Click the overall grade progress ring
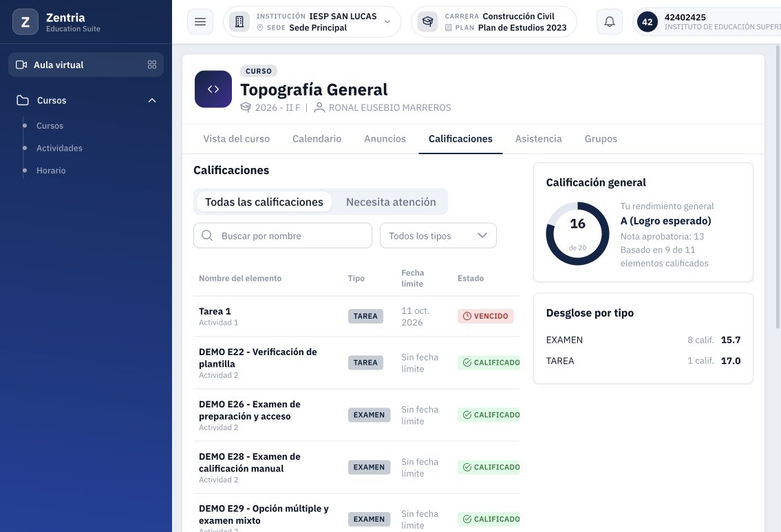 [x=577, y=233]
